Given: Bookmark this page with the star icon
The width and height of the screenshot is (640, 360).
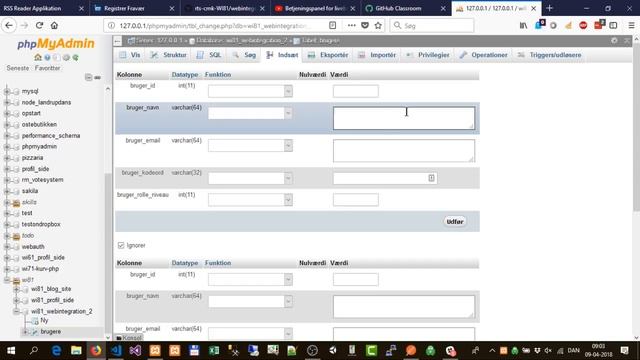Looking at the screenshot, I should pos(378,25).
